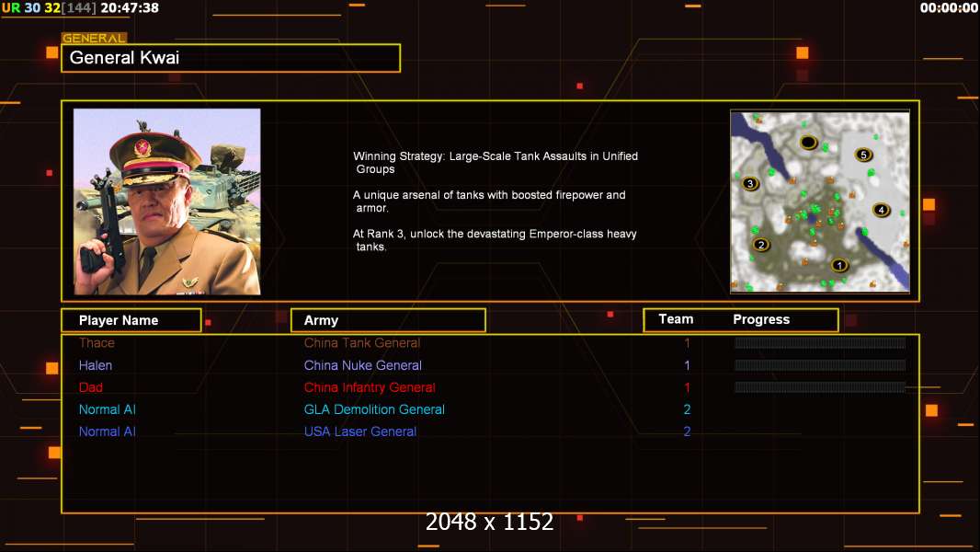Select Normal AI in the GLA Demolition row
This screenshot has width=980, height=552.
tap(108, 409)
